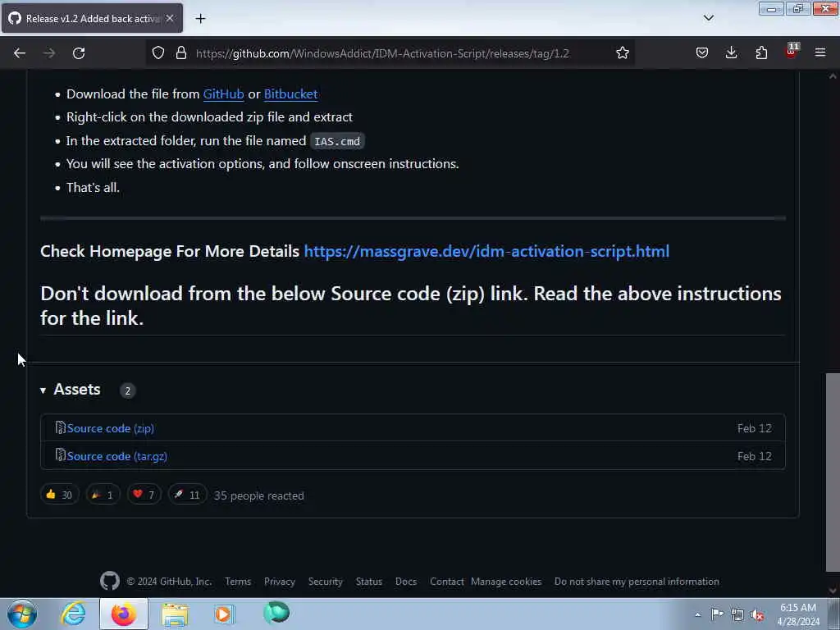This screenshot has width=840, height=630.
Task: Open the Contact footer link
Action: [447, 582]
